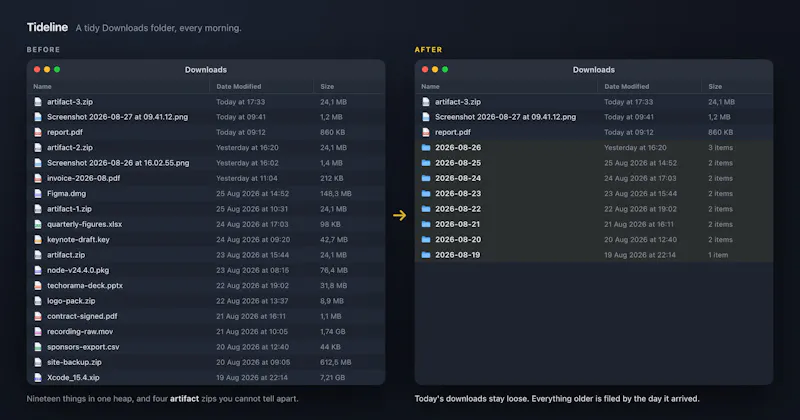Select Screenshot 2026-08-26 at 16.02.55.png file name
Image resolution: width=800 pixels, height=420 pixels.
[x=118, y=163]
